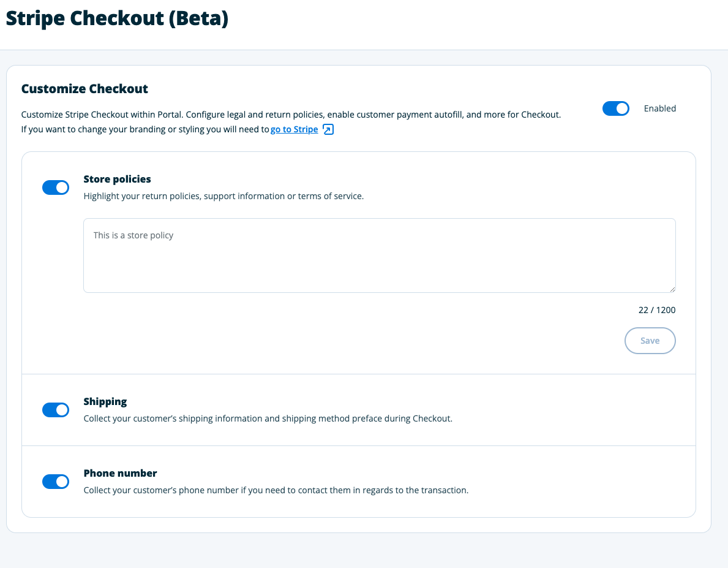Disable the main Checkout Enabled toggle
This screenshot has width=728, height=568.
(615, 108)
